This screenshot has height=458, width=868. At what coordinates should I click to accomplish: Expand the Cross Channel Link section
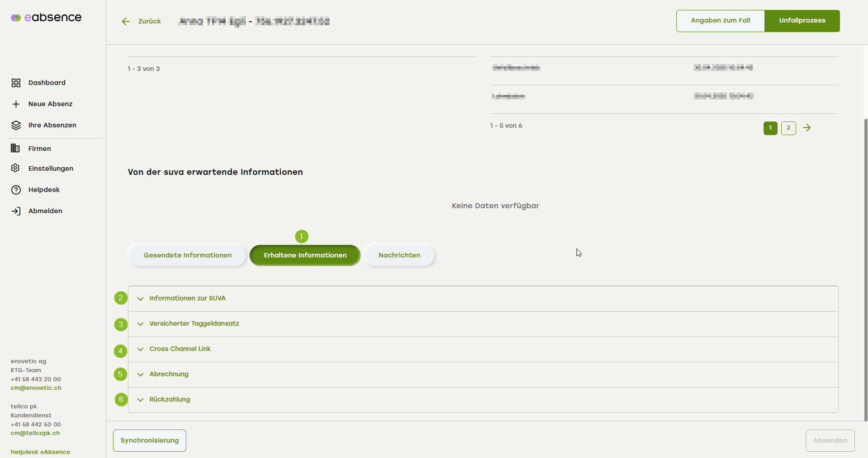tap(180, 349)
